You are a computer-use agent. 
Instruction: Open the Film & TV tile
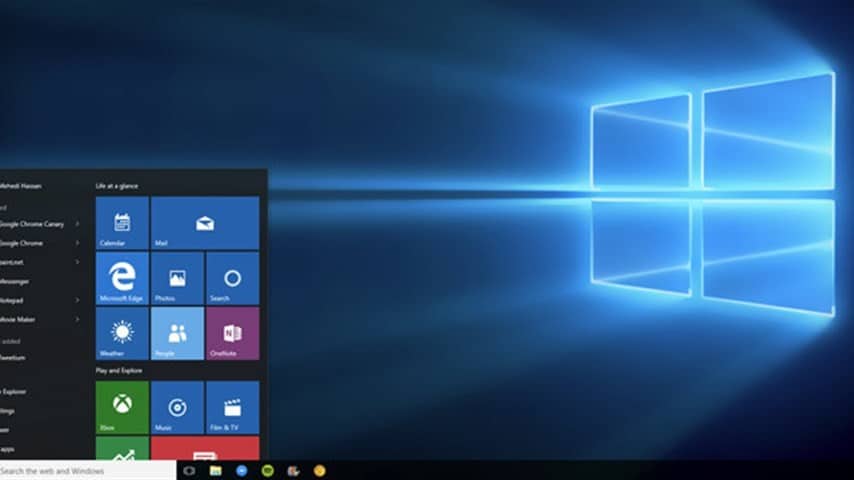[x=233, y=407]
